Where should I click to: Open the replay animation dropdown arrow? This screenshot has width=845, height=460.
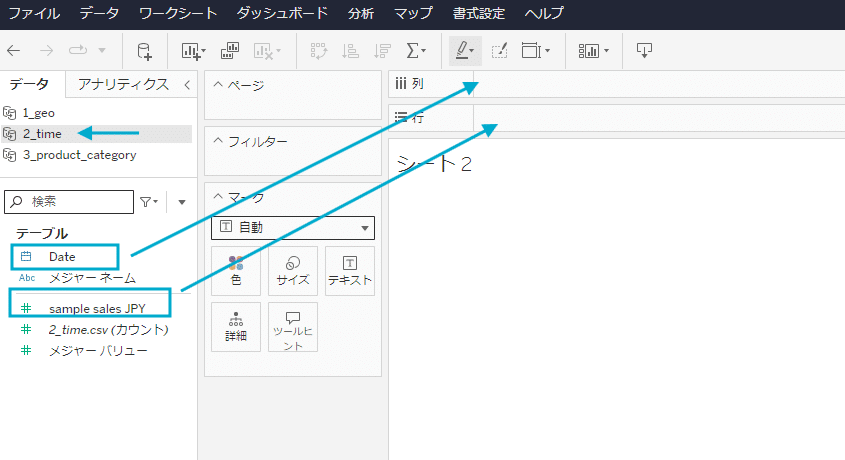[102, 51]
